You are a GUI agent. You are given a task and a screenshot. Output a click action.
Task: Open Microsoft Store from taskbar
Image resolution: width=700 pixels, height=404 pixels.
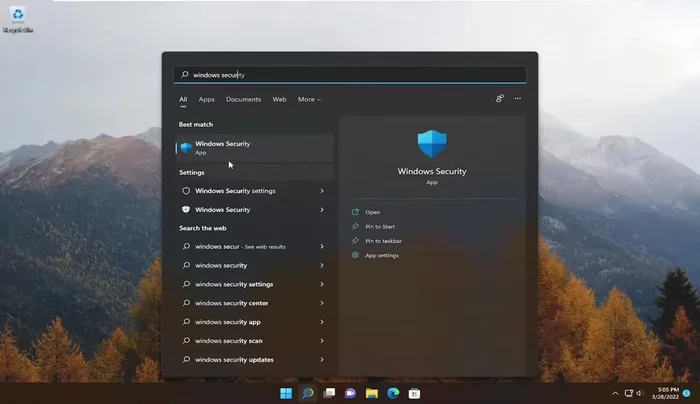[415, 393]
